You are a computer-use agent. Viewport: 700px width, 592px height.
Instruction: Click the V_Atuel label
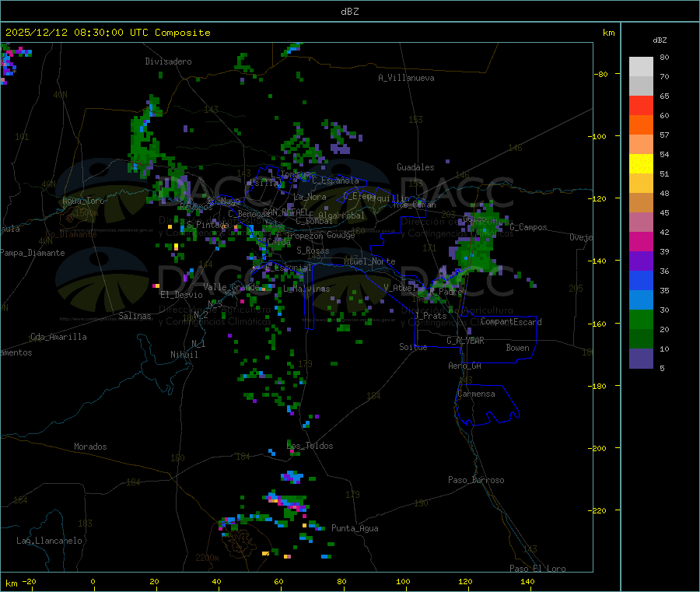coord(400,289)
